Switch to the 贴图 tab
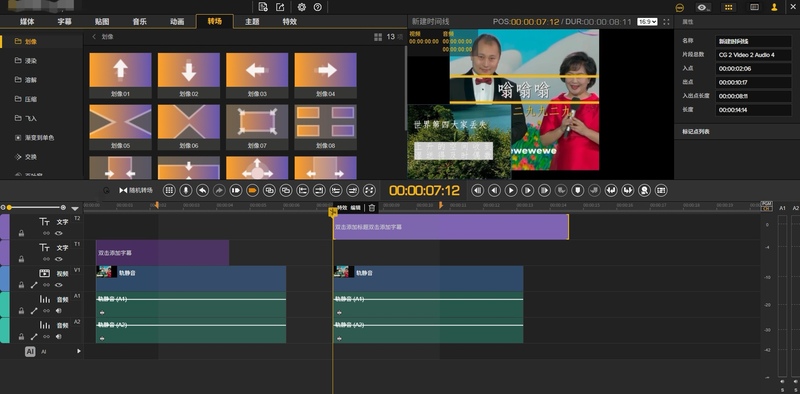Image resolution: width=800 pixels, height=394 pixels. 102,21
